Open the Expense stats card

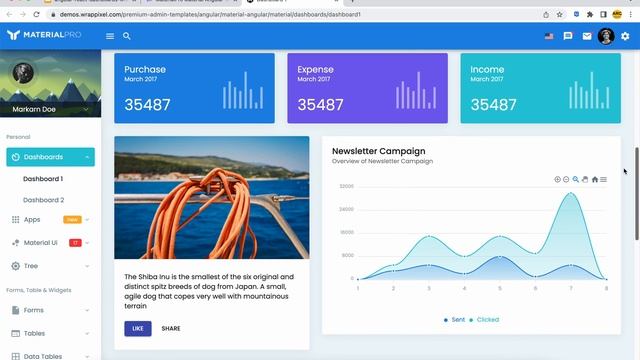(x=367, y=88)
